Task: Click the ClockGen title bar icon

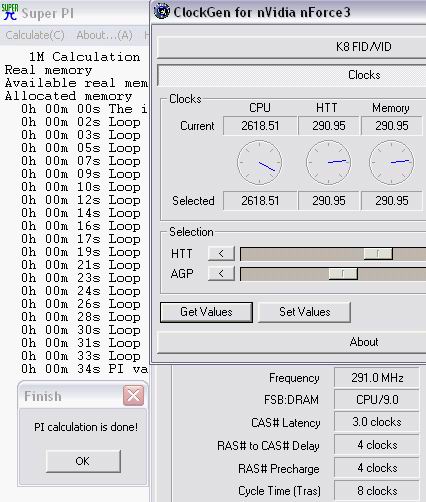Action: point(162,11)
